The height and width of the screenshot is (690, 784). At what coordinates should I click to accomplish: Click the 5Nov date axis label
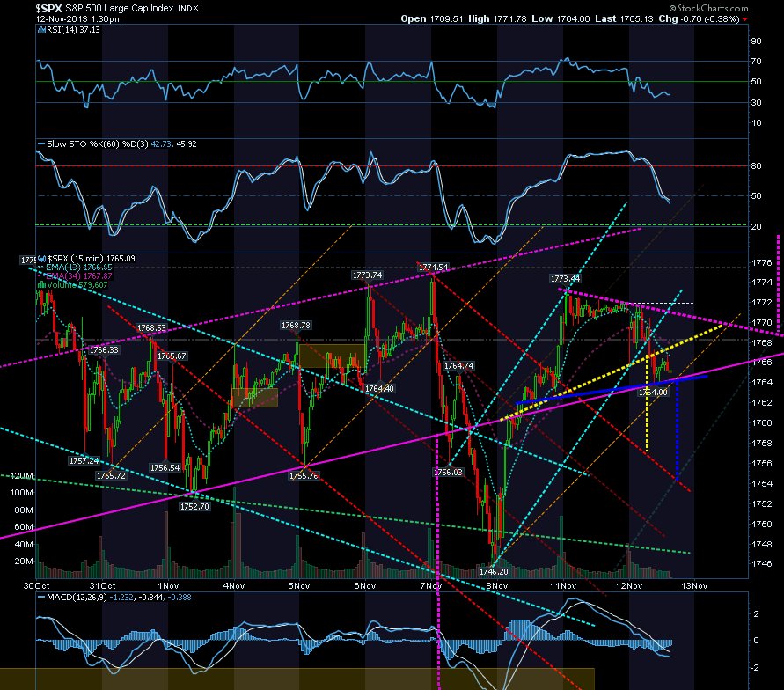pyautogui.click(x=299, y=585)
